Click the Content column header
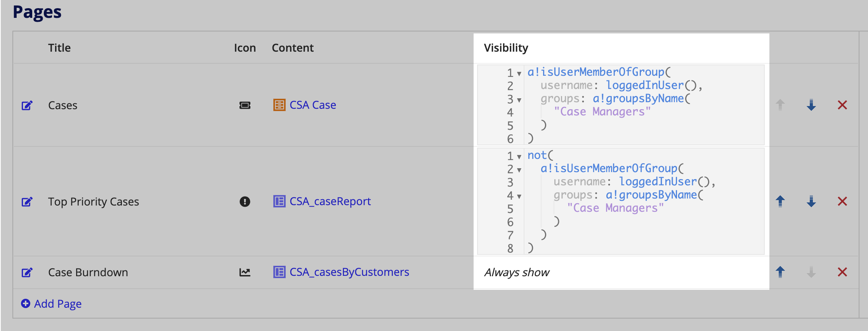This screenshot has height=331, width=868. (293, 48)
